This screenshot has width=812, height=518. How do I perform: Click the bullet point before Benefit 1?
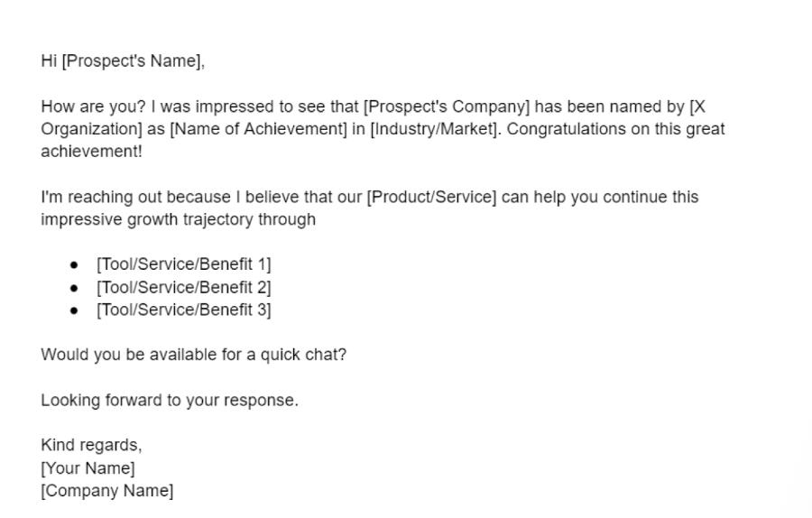click(x=74, y=265)
